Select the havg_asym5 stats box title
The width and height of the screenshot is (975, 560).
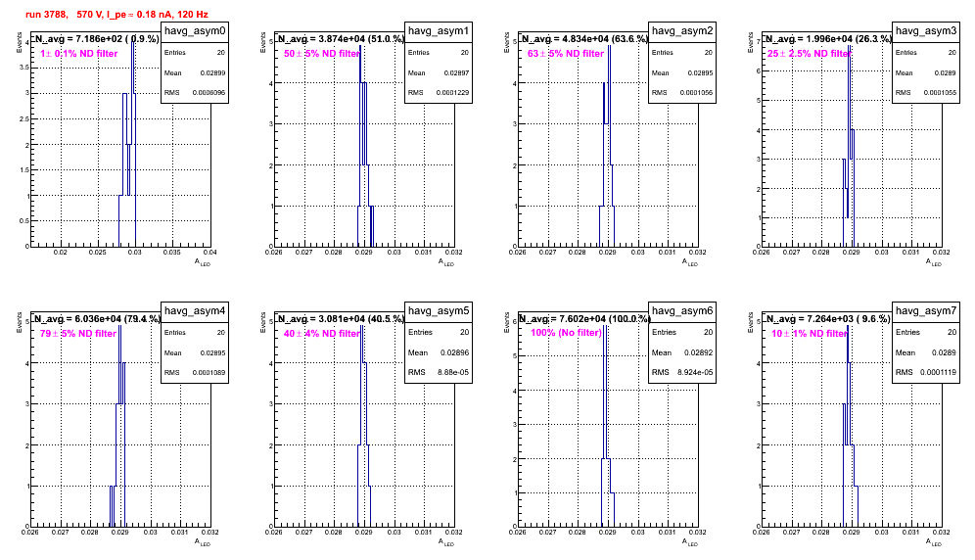[x=439, y=311]
